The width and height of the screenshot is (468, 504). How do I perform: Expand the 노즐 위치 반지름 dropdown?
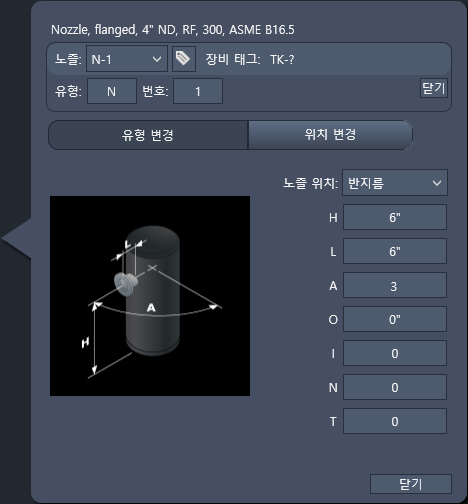click(x=395, y=183)
